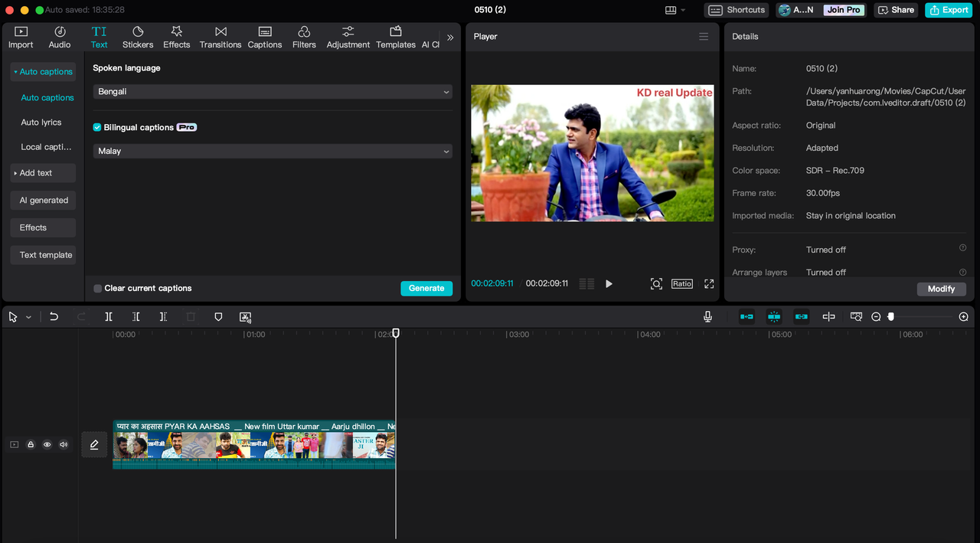Open the A...N account avatar menu

click(796, 10)
